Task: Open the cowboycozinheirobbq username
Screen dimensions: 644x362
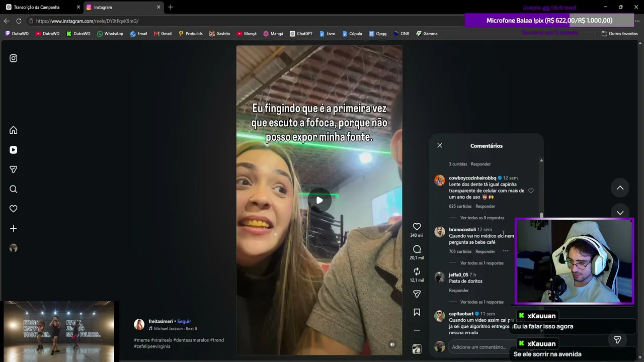Action: 472,178
